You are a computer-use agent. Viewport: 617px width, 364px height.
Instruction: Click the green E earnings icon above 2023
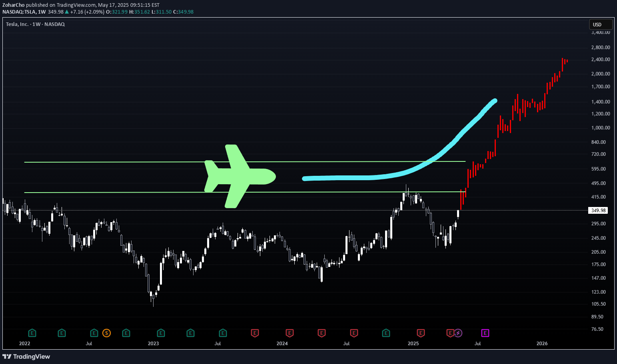point(160,333)
